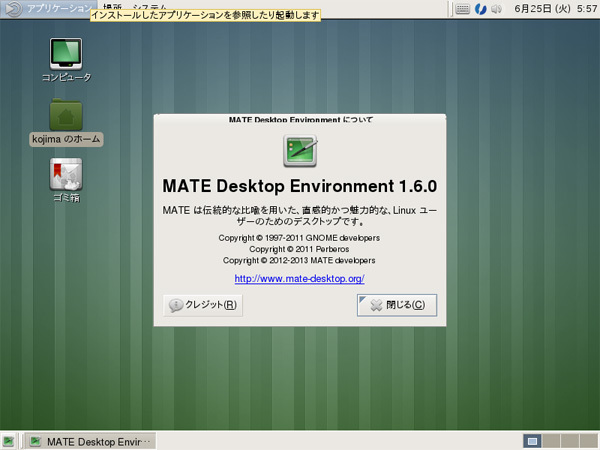Open the http://www.mate-desktop.org/ link
The image size is (600, 450).
pyautogui.click(x=299, y=279)
